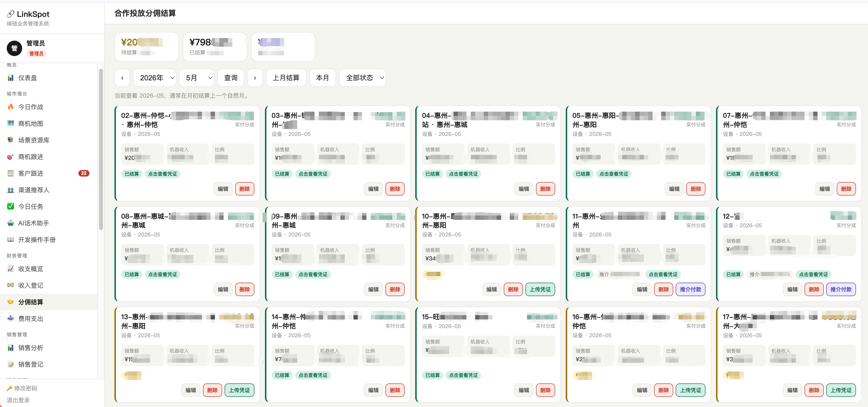Click the target icon for 商机跟进
This screenshot has height=407, width=868.
coord(10,157)
